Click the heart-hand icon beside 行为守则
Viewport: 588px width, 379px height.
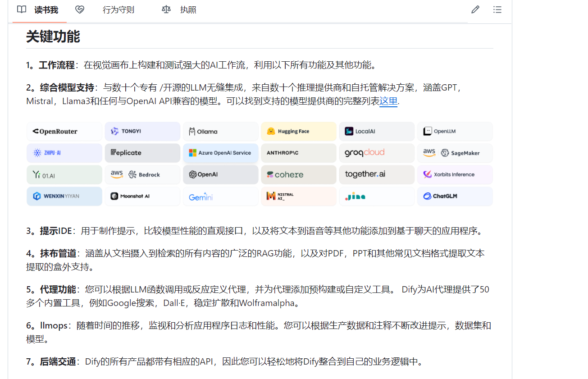[x=80, y=9]
